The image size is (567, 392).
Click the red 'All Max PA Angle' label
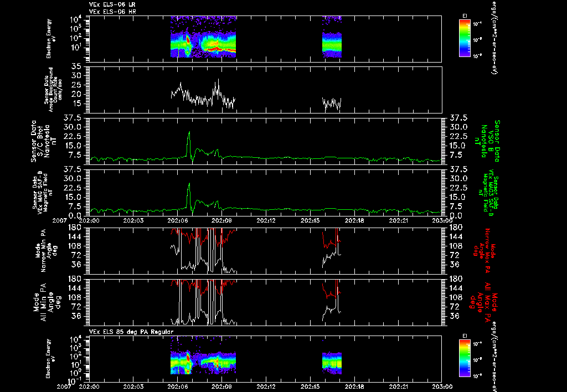(484, 302)
